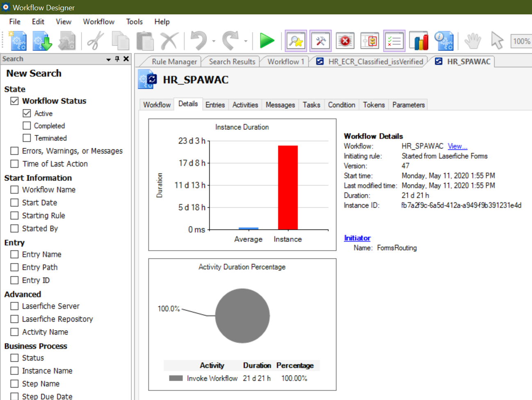
Task: Open the Tokens sub-tab
Action: tap(374, 105)
